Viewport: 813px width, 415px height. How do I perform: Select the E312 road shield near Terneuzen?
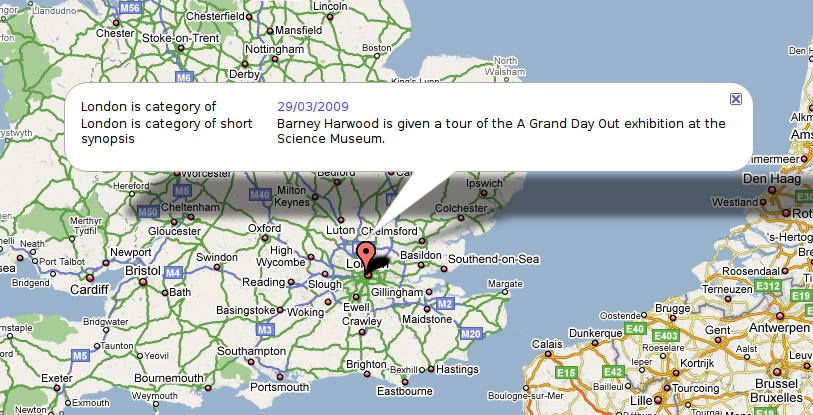[x=768, y=286]
